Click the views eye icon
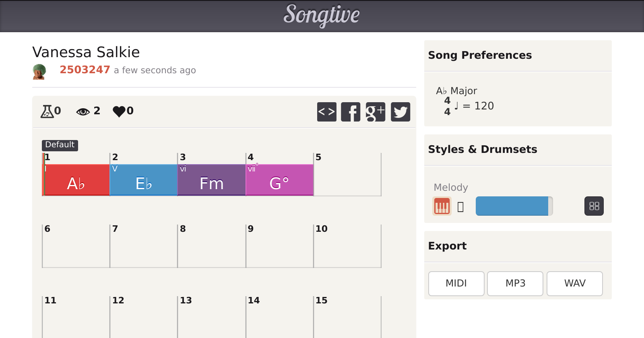This screenshot has width=644, height=338. pos(83,111)
